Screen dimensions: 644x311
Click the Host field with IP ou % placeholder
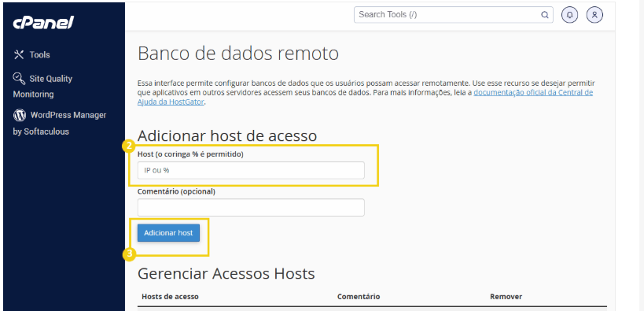tap(251, 170)
